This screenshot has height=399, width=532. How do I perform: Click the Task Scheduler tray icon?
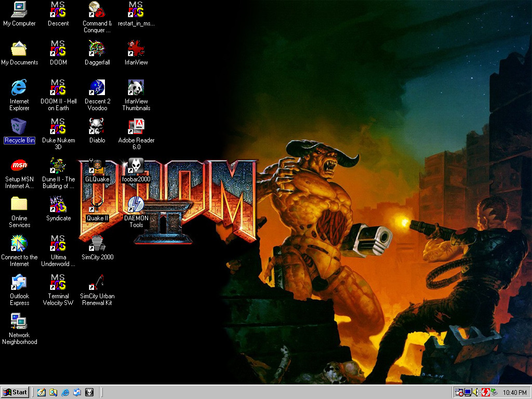459,392
